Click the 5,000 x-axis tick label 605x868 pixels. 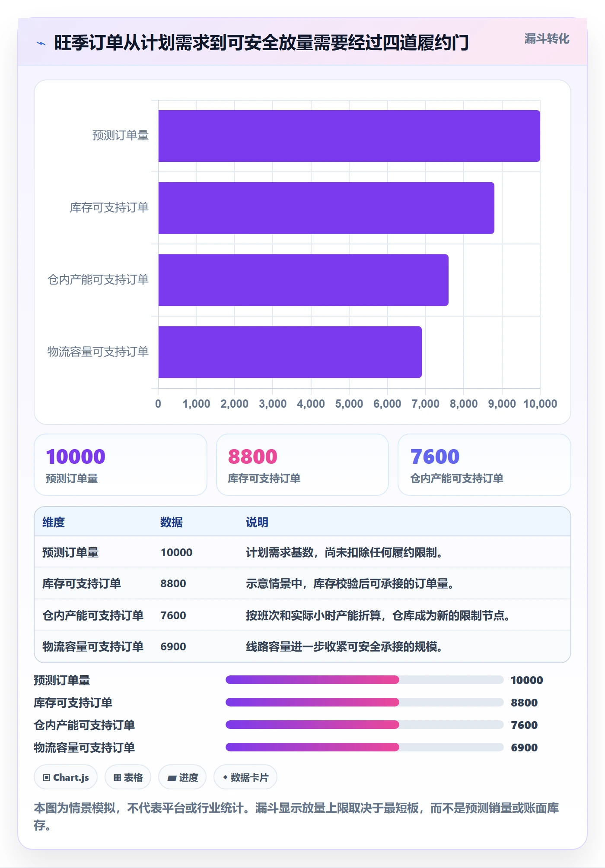349,404
